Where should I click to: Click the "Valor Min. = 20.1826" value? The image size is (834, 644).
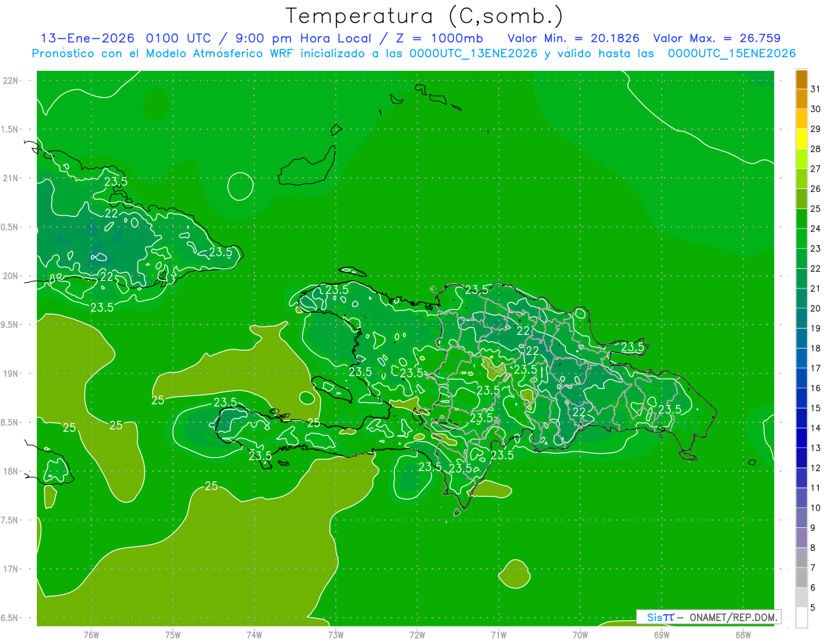pos(573,39)
